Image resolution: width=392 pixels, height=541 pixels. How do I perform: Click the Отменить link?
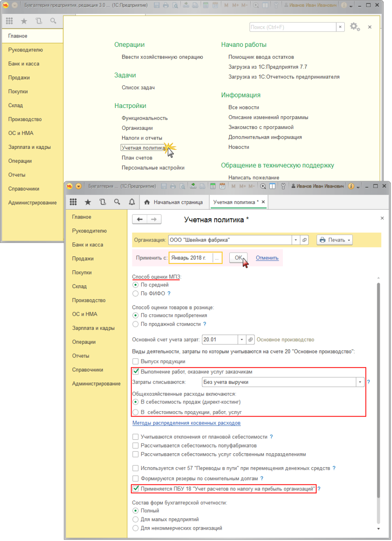267,258
